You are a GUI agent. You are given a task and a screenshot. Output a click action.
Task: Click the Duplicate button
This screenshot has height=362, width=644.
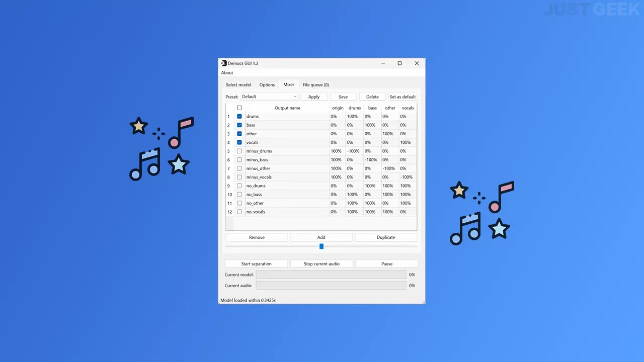click(386, 237)
